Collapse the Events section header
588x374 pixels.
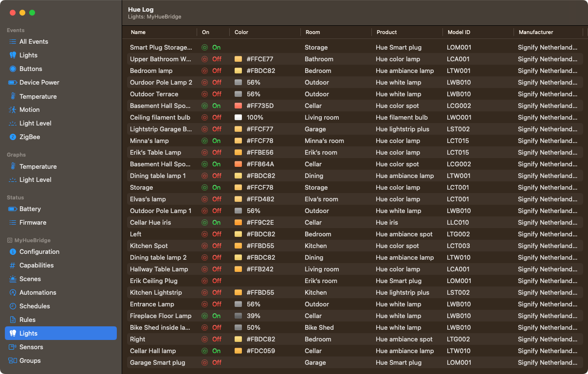[16, 30]
